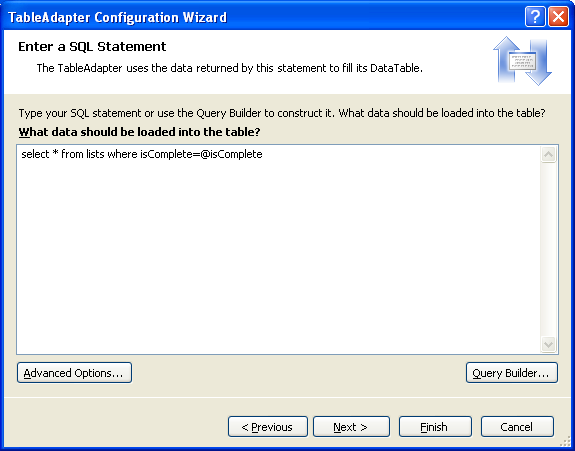This screenshot has height=451, width=575.
Task: Click the word select in the SQL text
Action: (x=35, y=154)
